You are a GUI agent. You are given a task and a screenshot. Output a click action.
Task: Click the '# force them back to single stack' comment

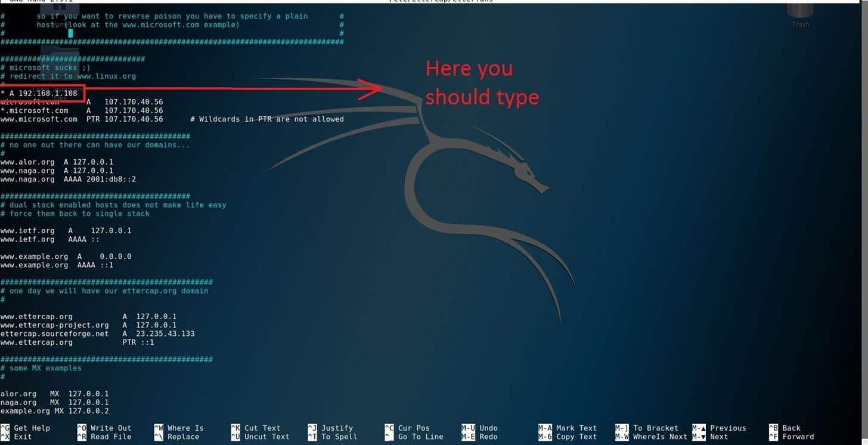tap(75, 214)
